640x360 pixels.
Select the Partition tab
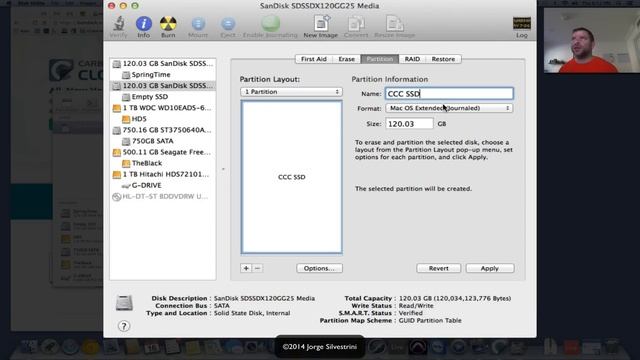pyautogui.click(x=380, y=59)
